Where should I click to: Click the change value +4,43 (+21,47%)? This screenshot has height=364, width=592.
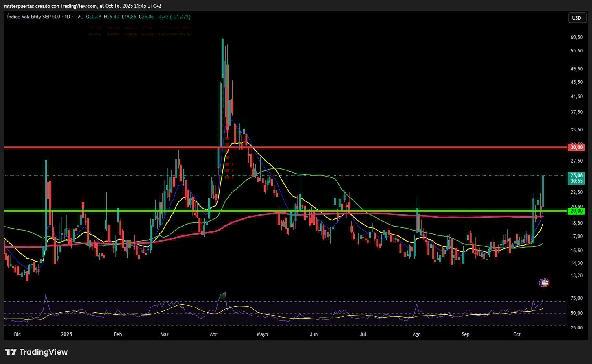click(x=174, y=17)
